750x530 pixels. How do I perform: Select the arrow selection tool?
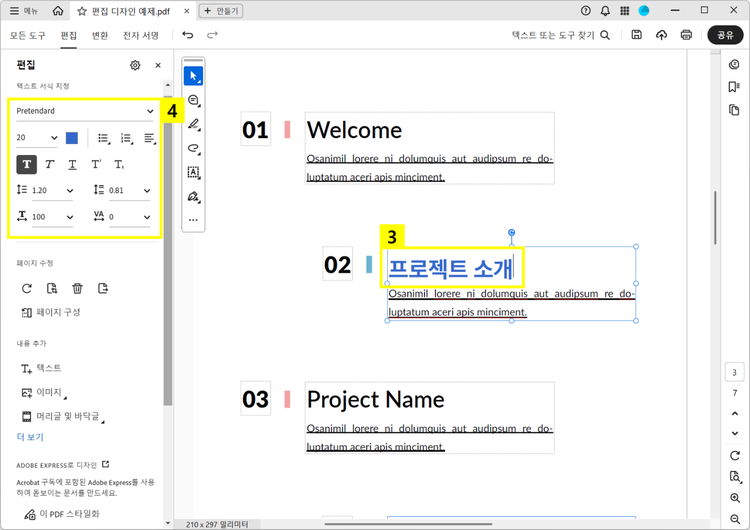(193, 76)
